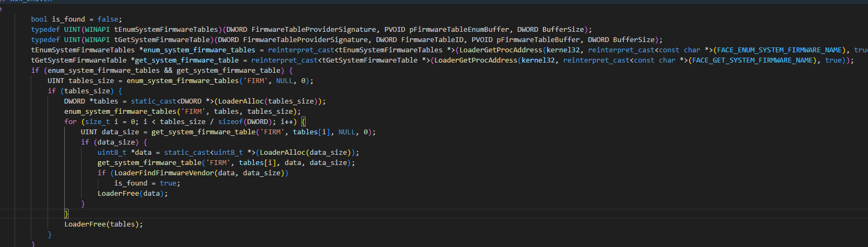Click the uint8_t type before *data
This screenshot has width=868, height=247.
[x=112, y=153]
